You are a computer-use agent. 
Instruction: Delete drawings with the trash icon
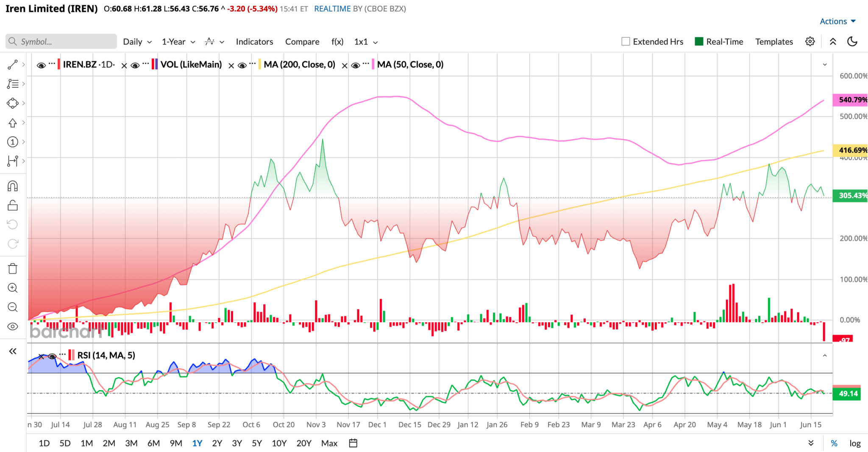[12, 268]
